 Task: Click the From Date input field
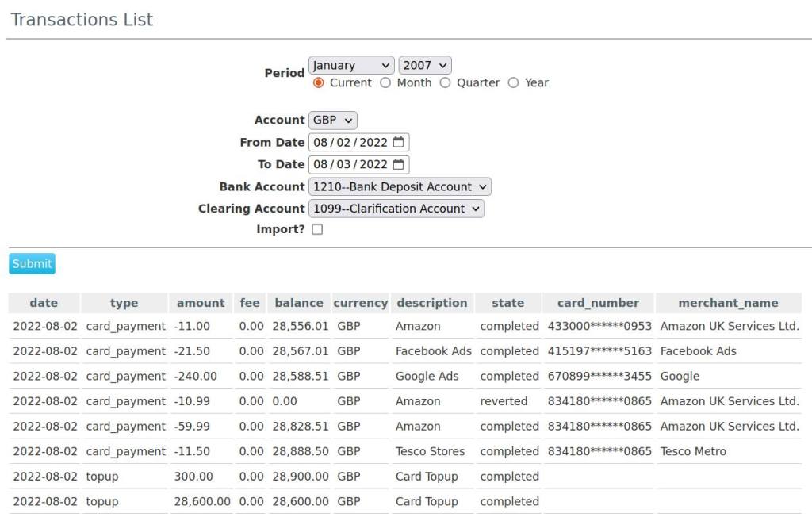point(350,143)
